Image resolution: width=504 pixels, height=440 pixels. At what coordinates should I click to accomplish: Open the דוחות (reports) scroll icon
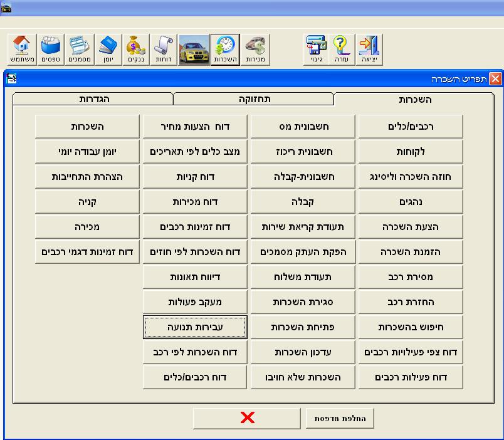point(164,50)
